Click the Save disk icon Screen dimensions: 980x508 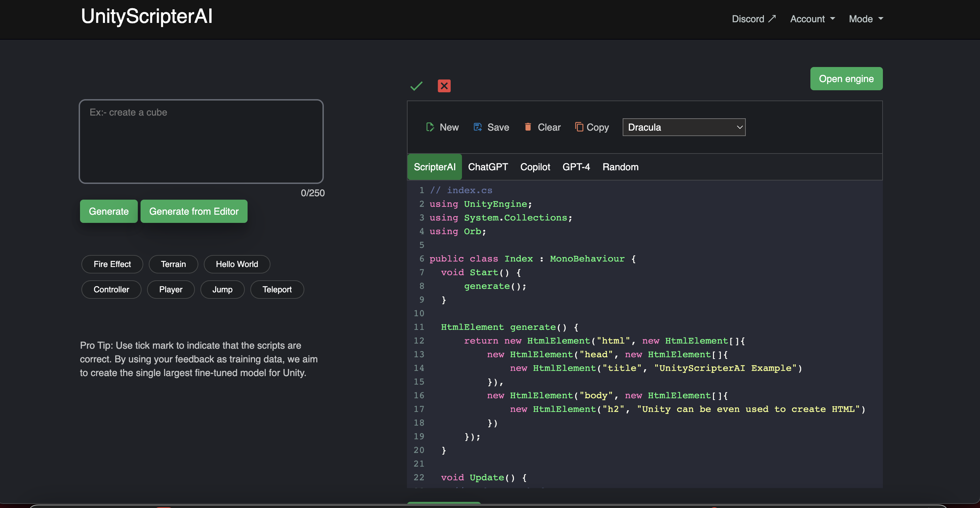(477, 127)
